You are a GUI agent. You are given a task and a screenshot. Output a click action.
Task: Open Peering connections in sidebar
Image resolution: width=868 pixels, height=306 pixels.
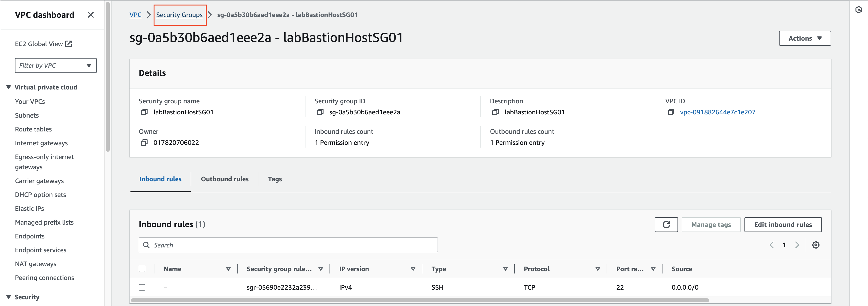(45, 277)
